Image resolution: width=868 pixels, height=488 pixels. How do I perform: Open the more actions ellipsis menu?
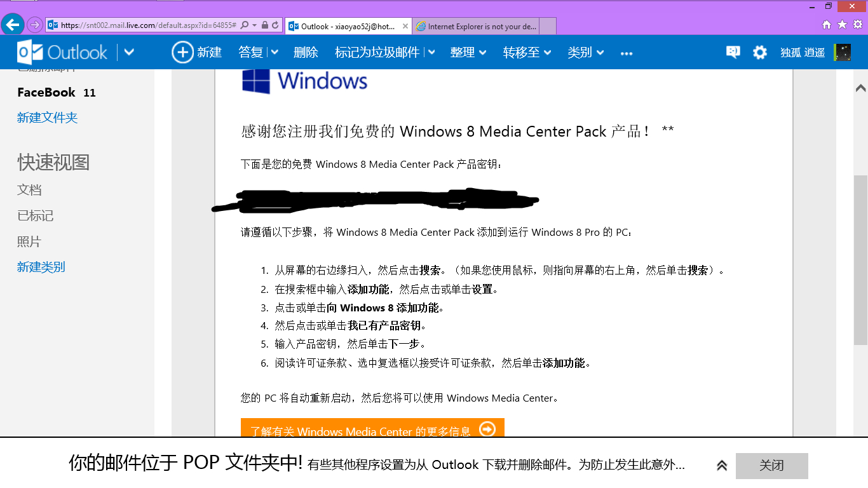click(627, 53)
